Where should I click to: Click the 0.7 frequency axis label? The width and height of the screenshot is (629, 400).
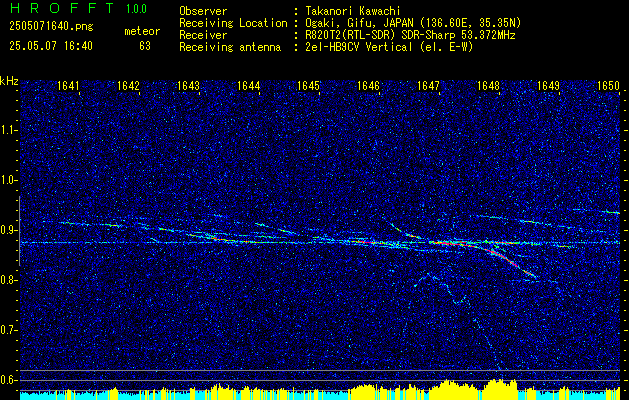pos(9,330)
